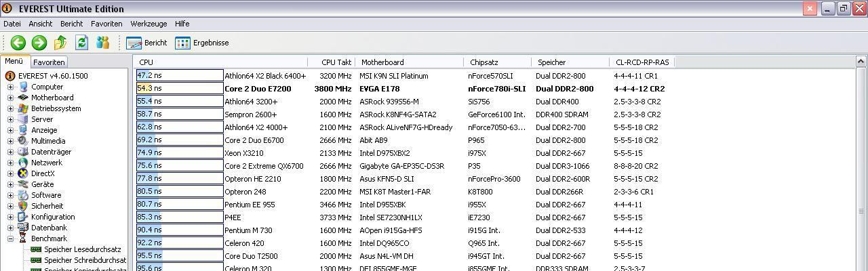Open the Werkzeuge menu
The width and height of the screenshot is (868, 271).
pos(149,24)
